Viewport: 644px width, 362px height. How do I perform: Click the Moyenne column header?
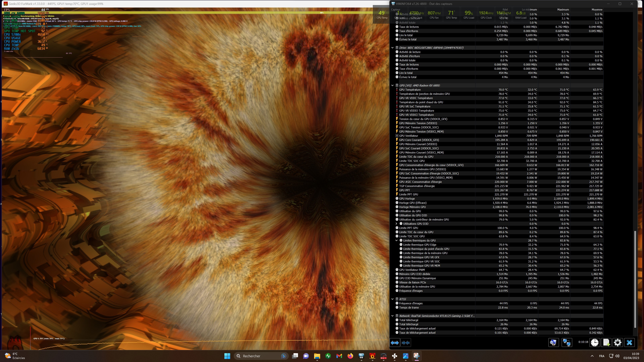[x=597, y=10]
